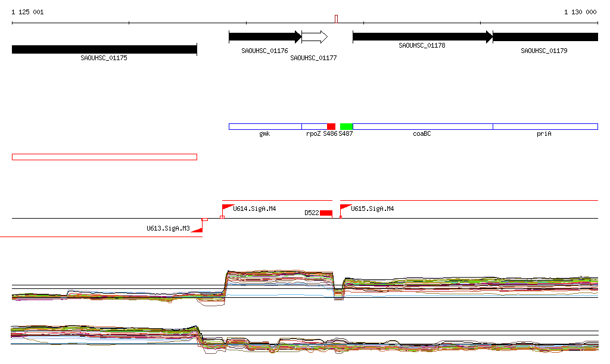Viewport: 610px width, 364px height.
Task: Click the U613.SigA.M3 text label
Action: [x=168, y=228]
